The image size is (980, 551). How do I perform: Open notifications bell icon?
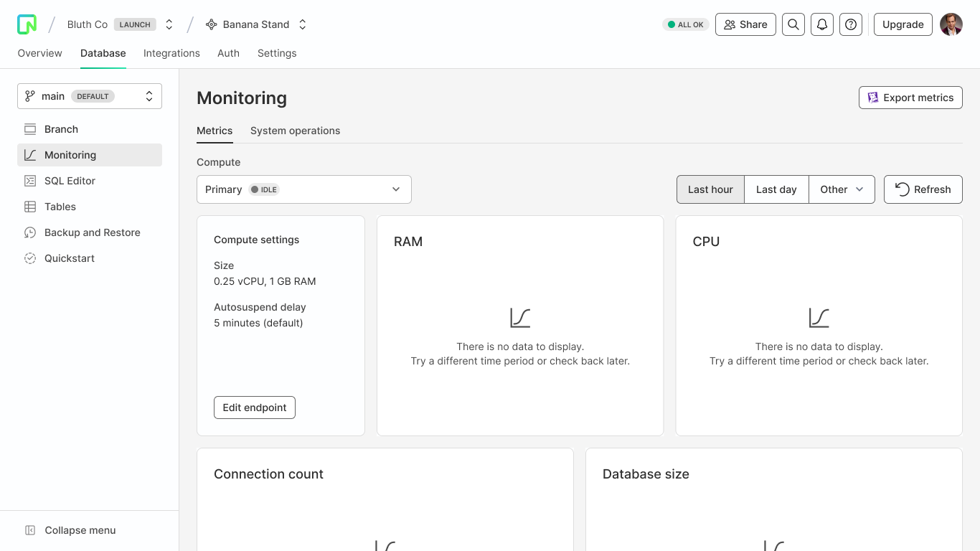[821, 24]
